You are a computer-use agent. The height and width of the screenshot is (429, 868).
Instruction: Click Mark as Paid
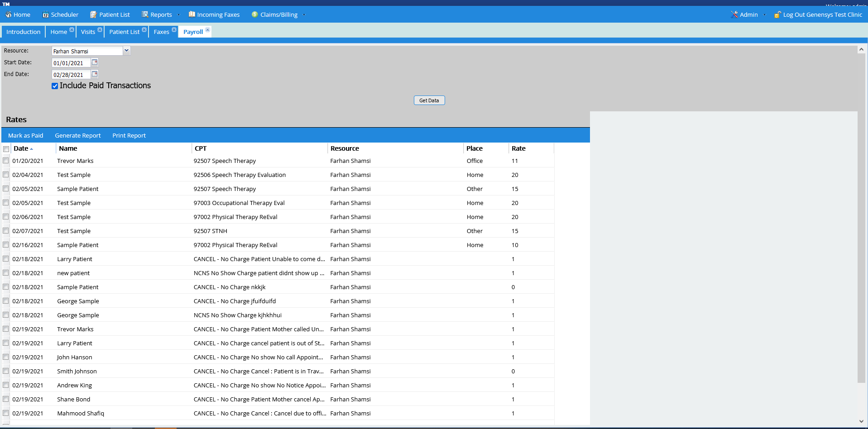[26, 135]
